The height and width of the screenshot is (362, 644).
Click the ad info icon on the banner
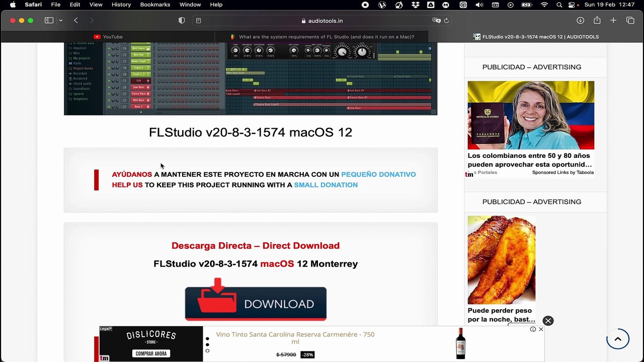(x=533, y=329)
